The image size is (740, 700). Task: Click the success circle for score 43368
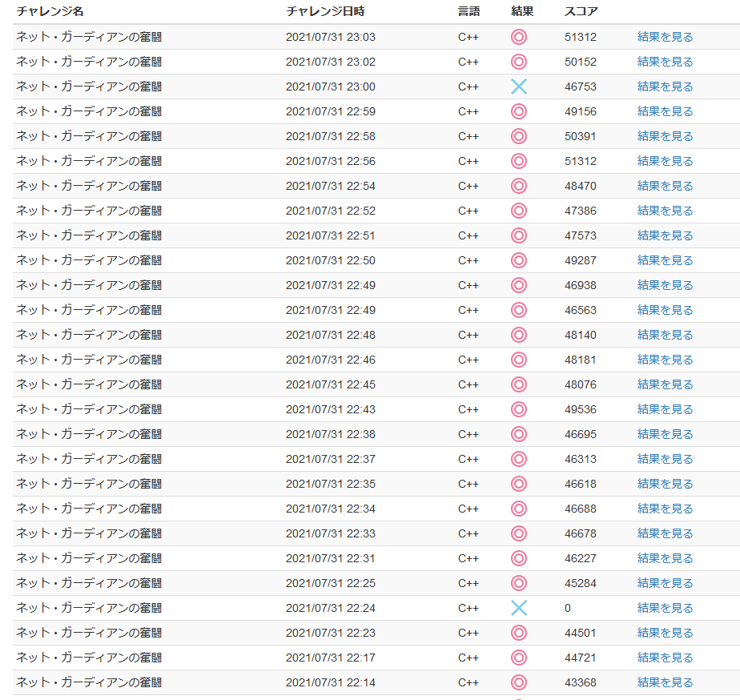519,682
